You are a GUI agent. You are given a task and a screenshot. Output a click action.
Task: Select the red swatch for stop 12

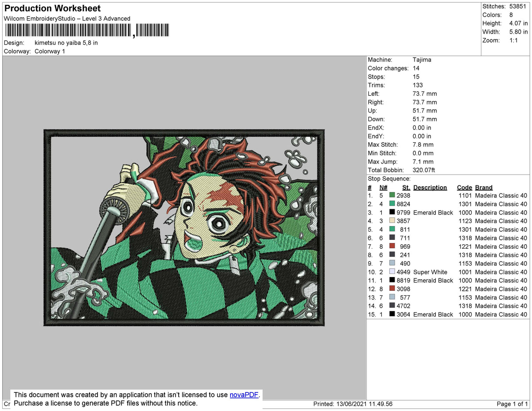[393, 289]
